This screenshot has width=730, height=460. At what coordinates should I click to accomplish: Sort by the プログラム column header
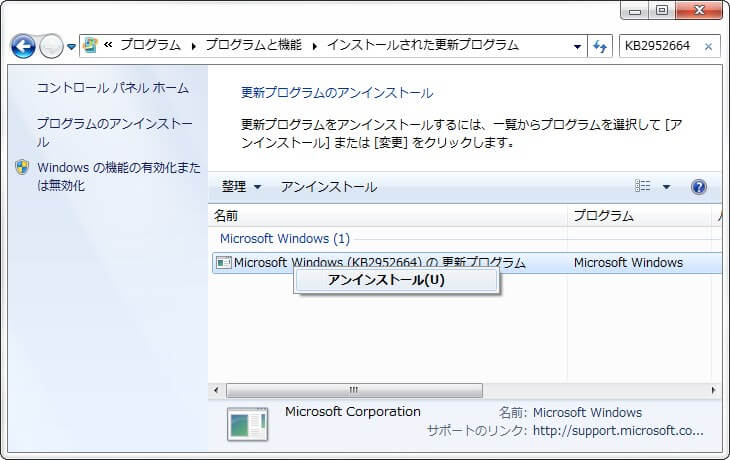(639, 216)
